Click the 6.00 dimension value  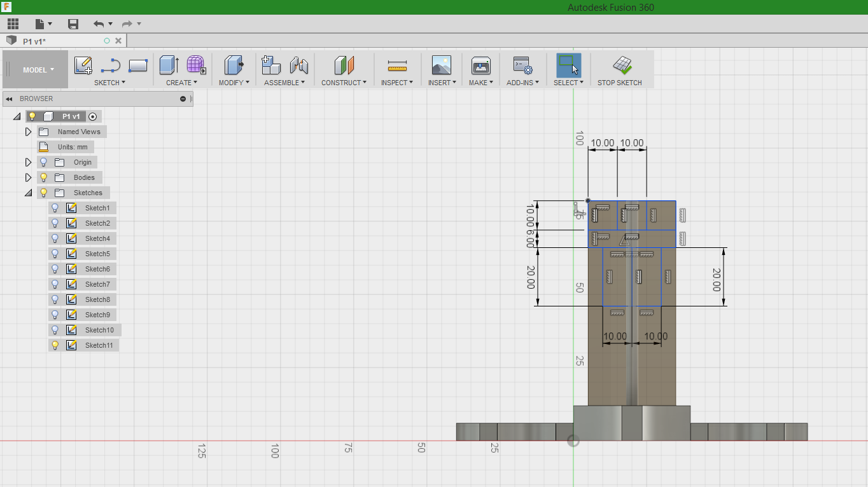tap(530, 238)
